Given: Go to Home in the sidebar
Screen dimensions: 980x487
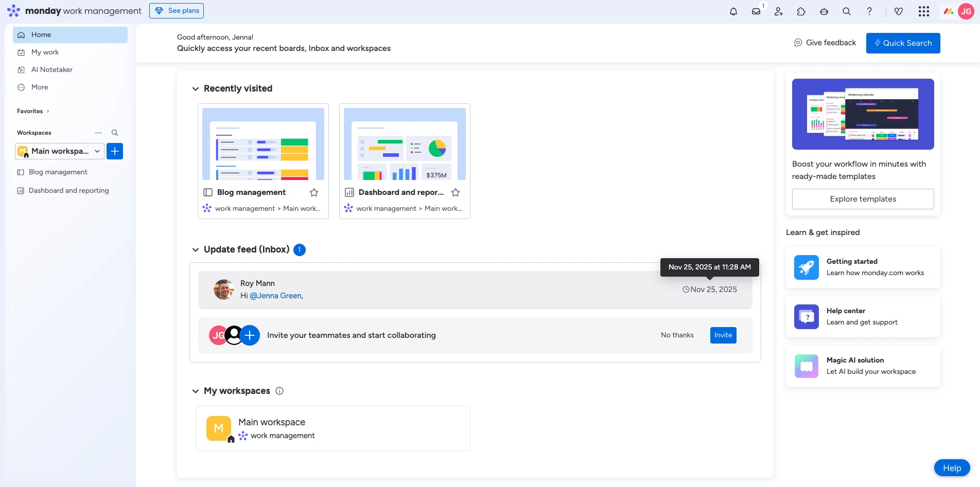Looking at the screenshot, I should [70, 35].
